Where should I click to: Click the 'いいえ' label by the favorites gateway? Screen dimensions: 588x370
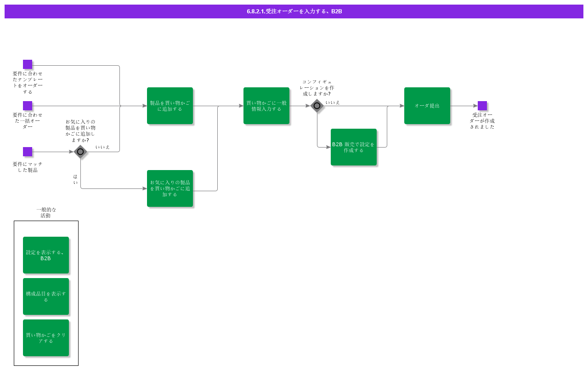[103, 147]
